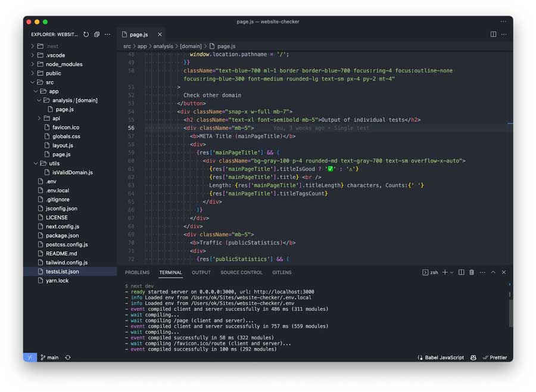Click the main branch indicator
Viewport: 536px width, 392px height.
click(x=49, y=357)
